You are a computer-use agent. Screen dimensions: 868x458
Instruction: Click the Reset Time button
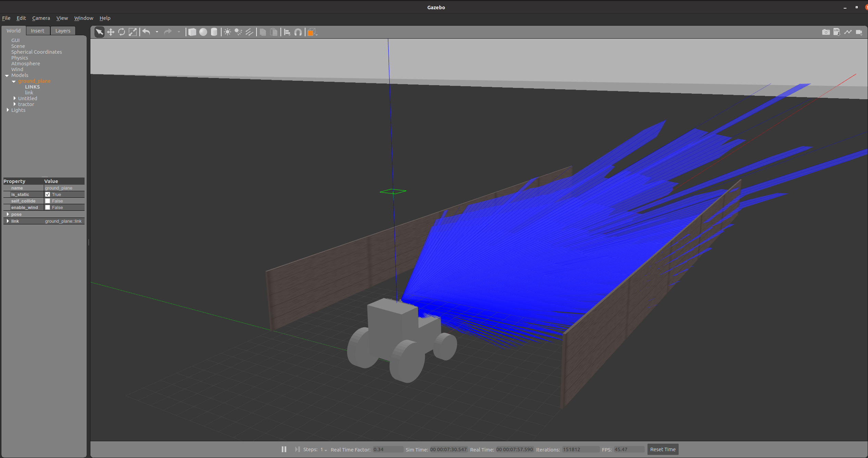(x=663, y=449)
